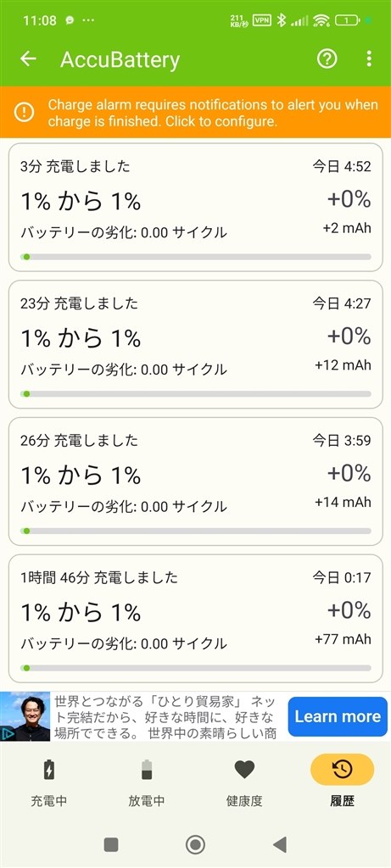This screenshot has width=391, height=868.
Task: Open the 26分 charging session card
Action: (195, 481)
